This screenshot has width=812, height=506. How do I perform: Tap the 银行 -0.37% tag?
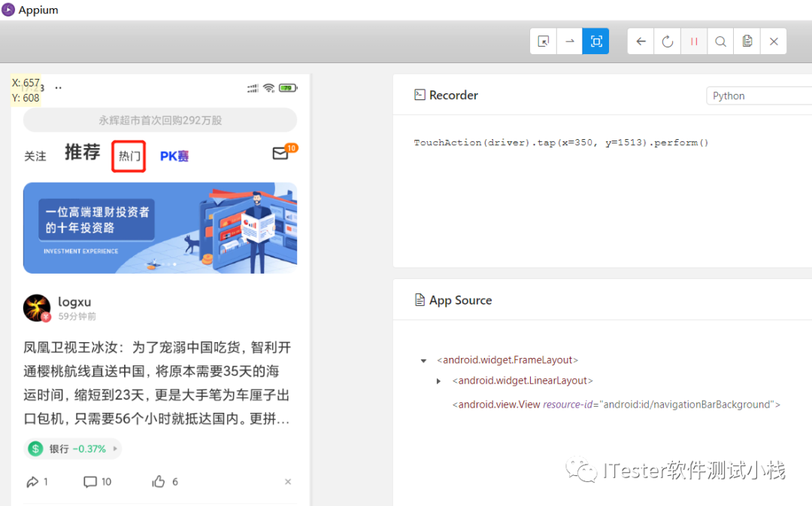click(x=72, y=449)
